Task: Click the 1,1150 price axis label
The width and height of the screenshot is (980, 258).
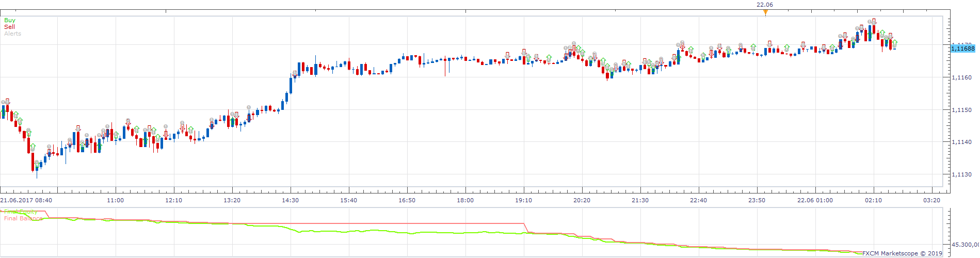Action: coord(962,110)
